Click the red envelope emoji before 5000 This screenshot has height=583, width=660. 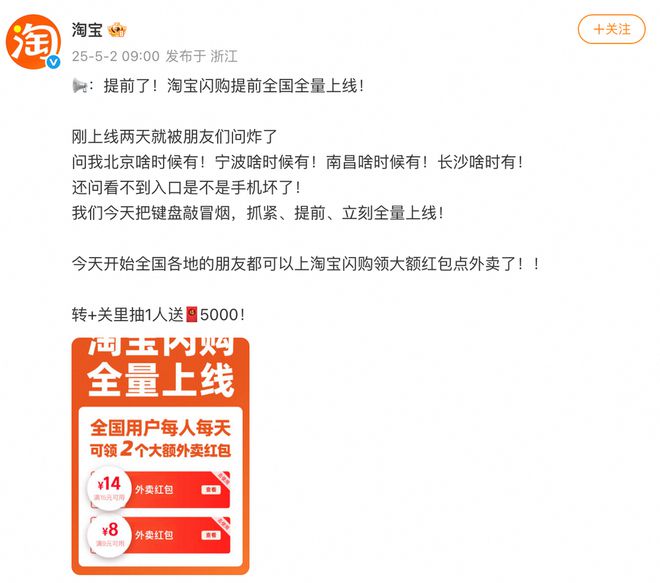point(192,314)
